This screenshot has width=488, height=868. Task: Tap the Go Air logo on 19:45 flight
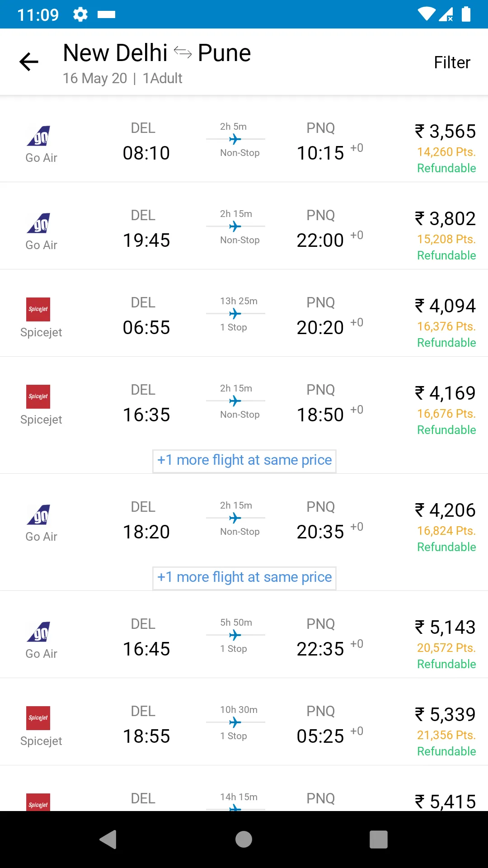pos(39,223)
